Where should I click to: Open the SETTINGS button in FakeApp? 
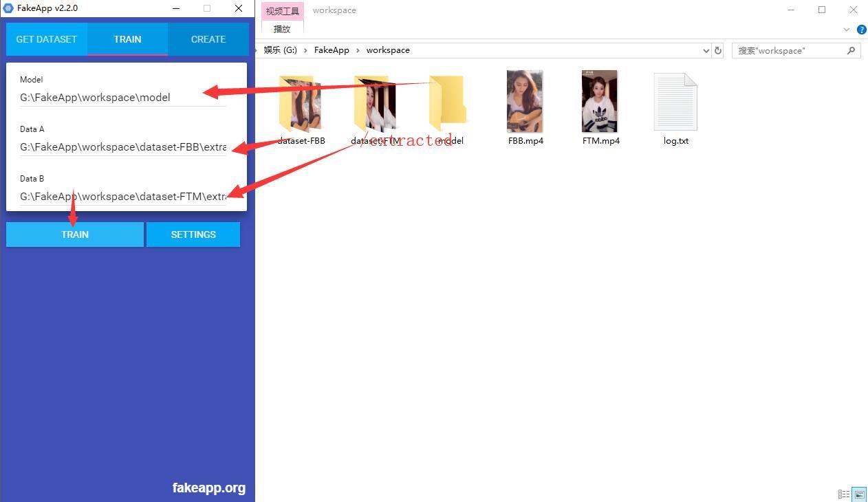(193, 234)
